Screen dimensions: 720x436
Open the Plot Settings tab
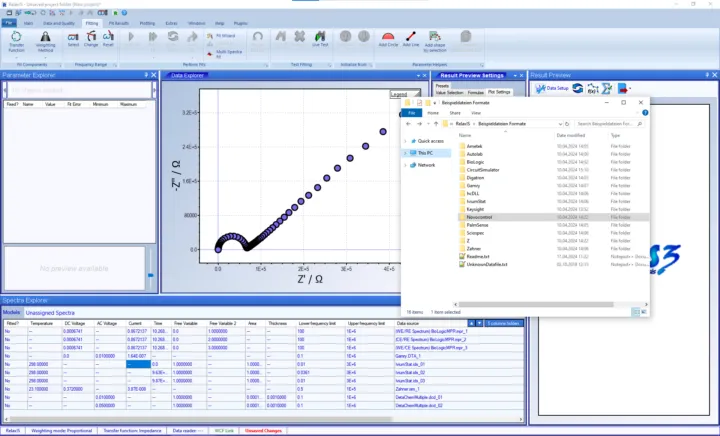coord(497,91)
